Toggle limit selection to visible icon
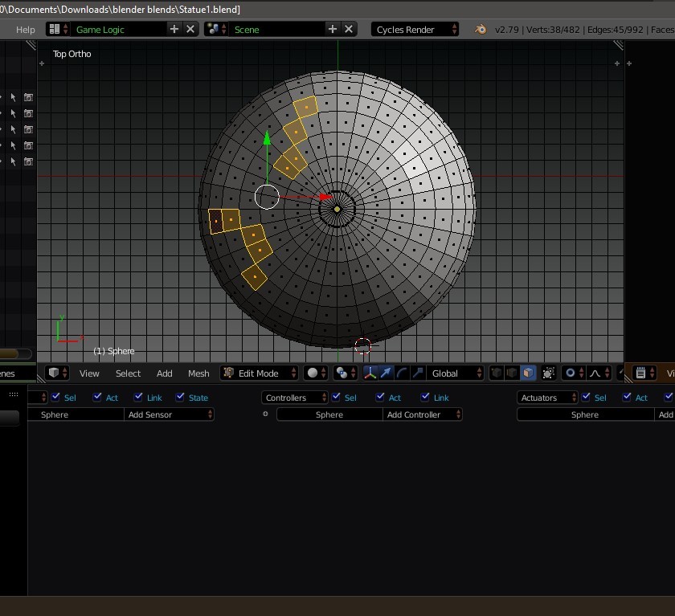 tap(548, 373)
